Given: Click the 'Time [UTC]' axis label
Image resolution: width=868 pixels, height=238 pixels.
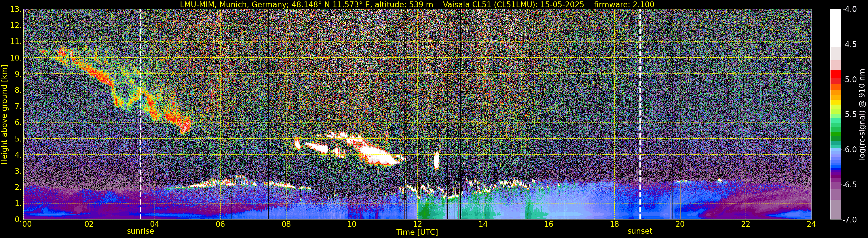Looking at the screenshot, I should pos(417,232).
